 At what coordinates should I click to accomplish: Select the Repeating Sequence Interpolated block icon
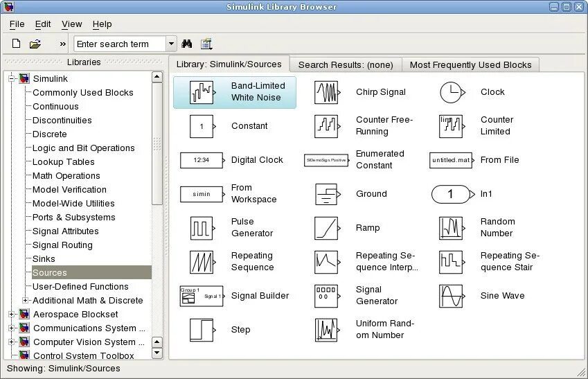[x=327, y=262]
